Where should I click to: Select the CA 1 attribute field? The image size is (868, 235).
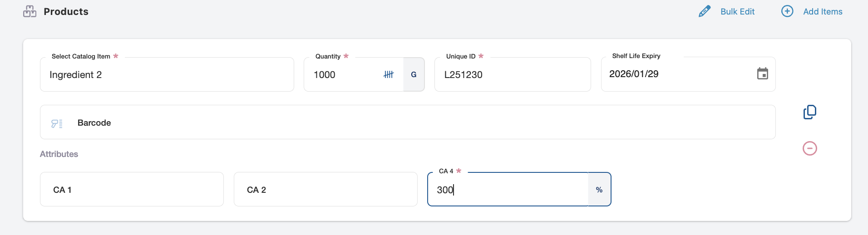click(x=132, y=190)
